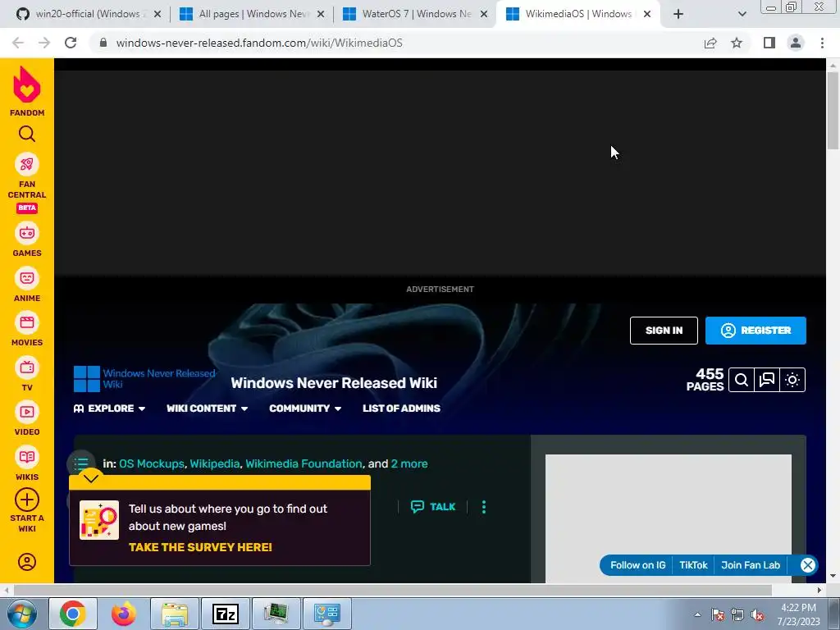Click the address bar URL field
Image resolution: width=840 pixels, height=630 pixels.
[396, 43]
